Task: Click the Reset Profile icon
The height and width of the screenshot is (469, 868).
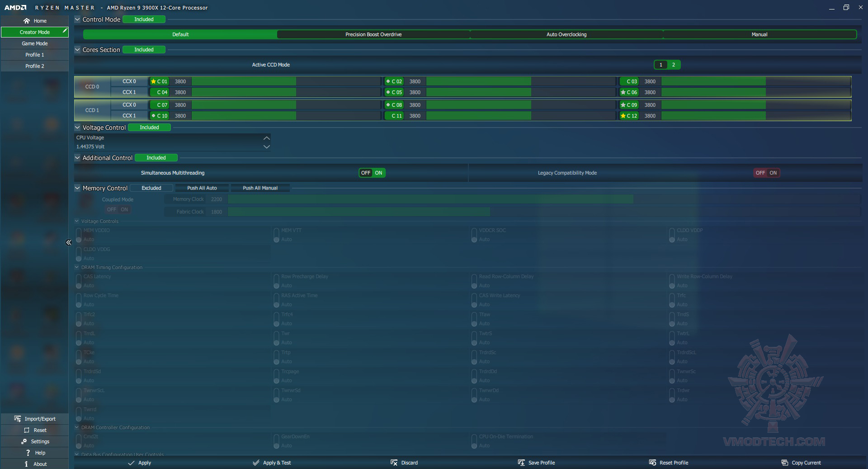Action: pos(652,463)
